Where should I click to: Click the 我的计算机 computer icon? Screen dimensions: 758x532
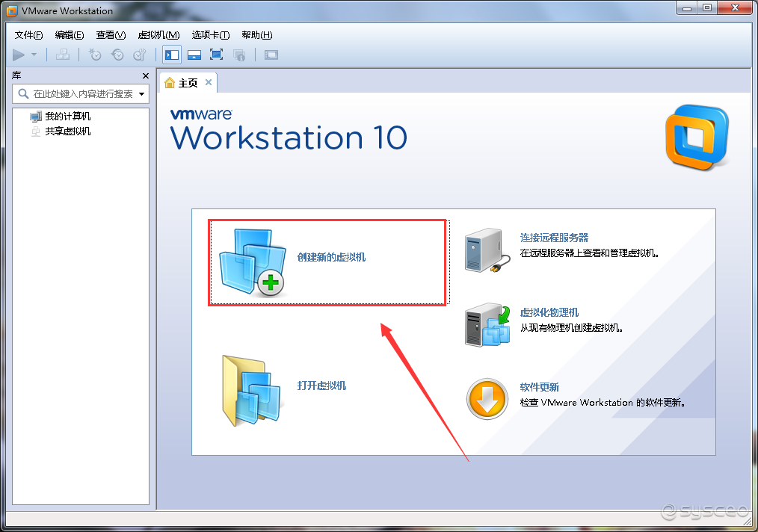[36, 117]
